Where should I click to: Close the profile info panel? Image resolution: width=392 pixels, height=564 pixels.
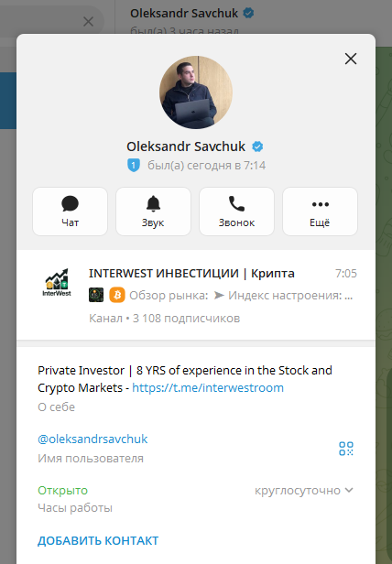pos(351,59)
